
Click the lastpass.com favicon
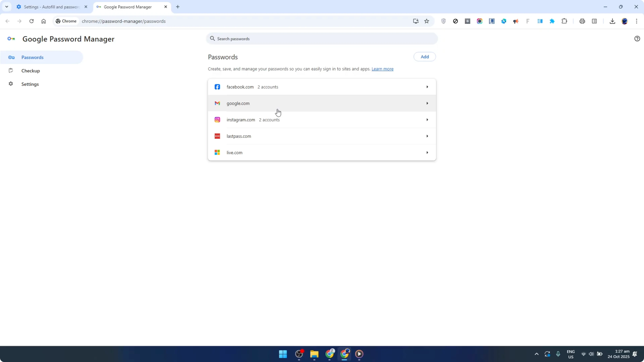point(217,136)
